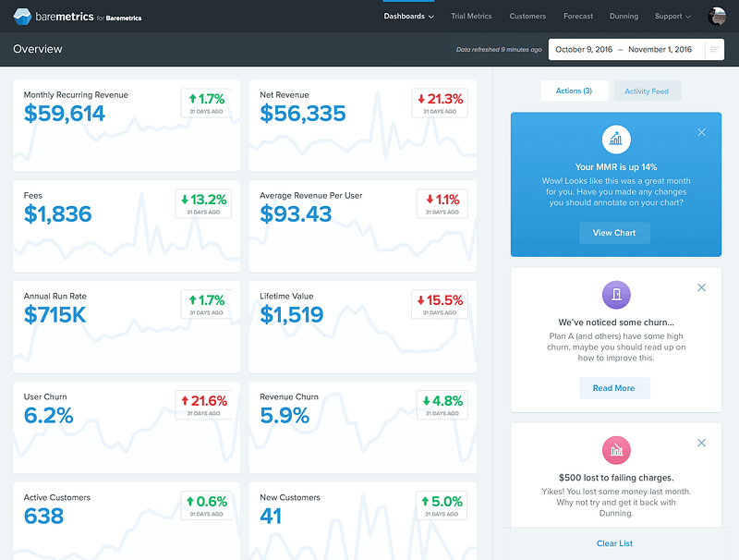Open the Monthly Recurring Revenue metric card
This screenshot has height=560, width=739.
127,126
